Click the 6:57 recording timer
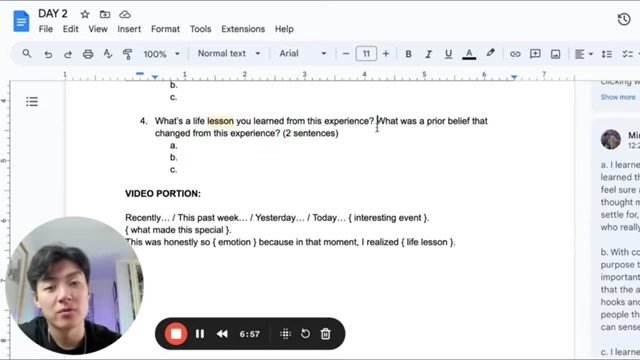640x360 pixels. (x=249, y=334)
